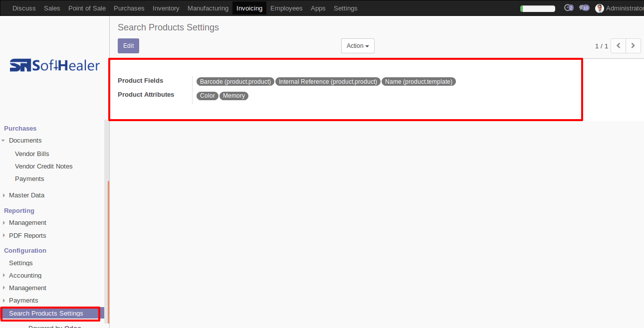Viewport: 644px width, 328px height.
Task: Expand the Management group under Configuration
Action: click(x=27, y=288)
